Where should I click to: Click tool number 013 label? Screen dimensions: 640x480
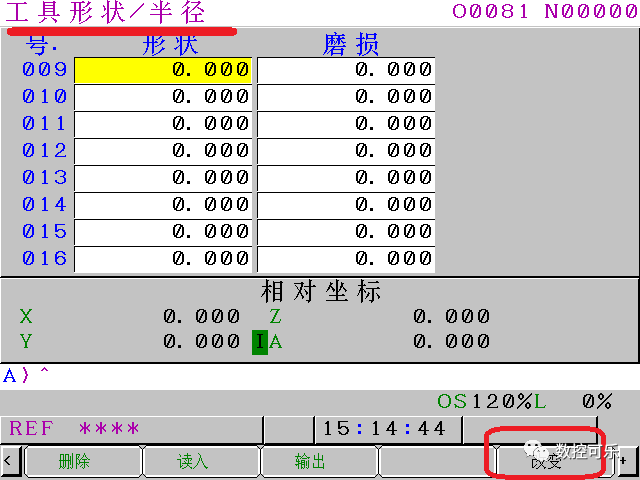coord(44,177)
